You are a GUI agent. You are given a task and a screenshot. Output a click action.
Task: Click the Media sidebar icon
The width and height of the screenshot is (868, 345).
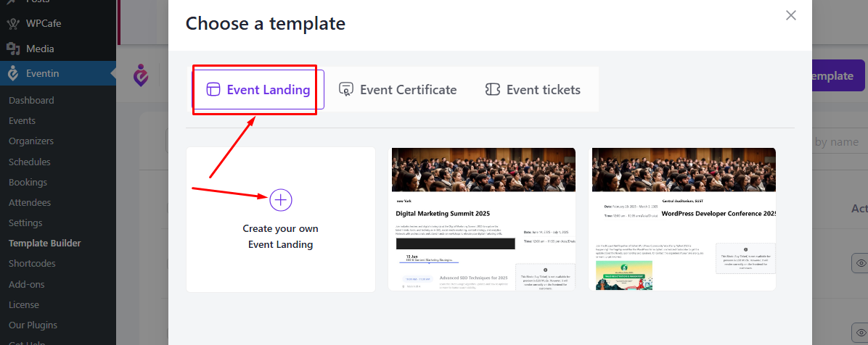(x=13, y=49)
